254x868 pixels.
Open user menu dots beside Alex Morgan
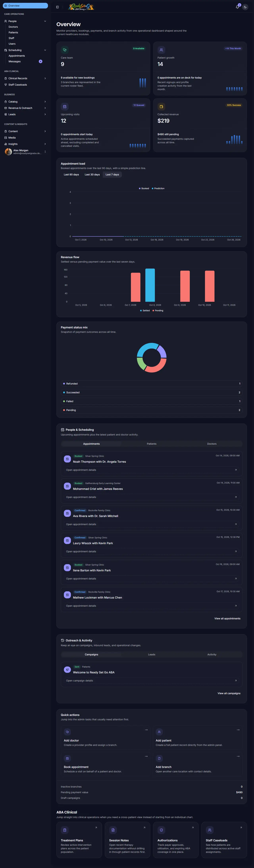[x=45, y=152]
